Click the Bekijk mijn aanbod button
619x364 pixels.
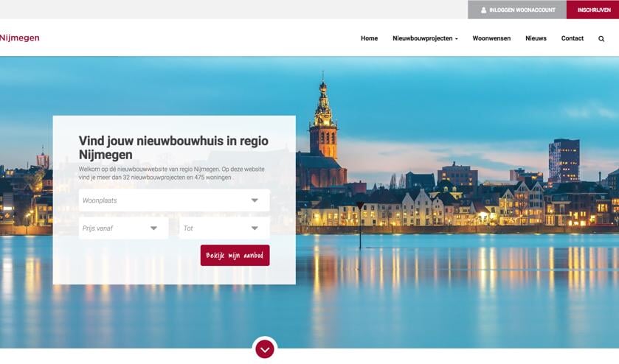click(x=235, y=255)
